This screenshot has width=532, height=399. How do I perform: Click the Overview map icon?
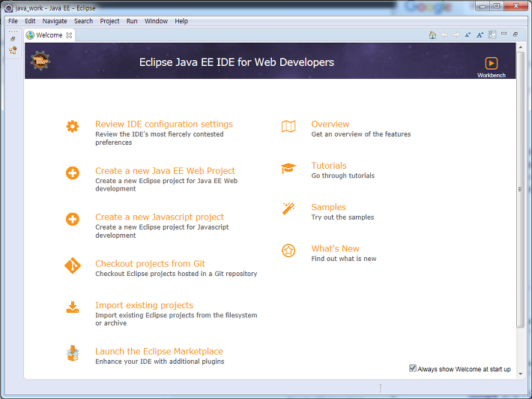click(288, 126)
